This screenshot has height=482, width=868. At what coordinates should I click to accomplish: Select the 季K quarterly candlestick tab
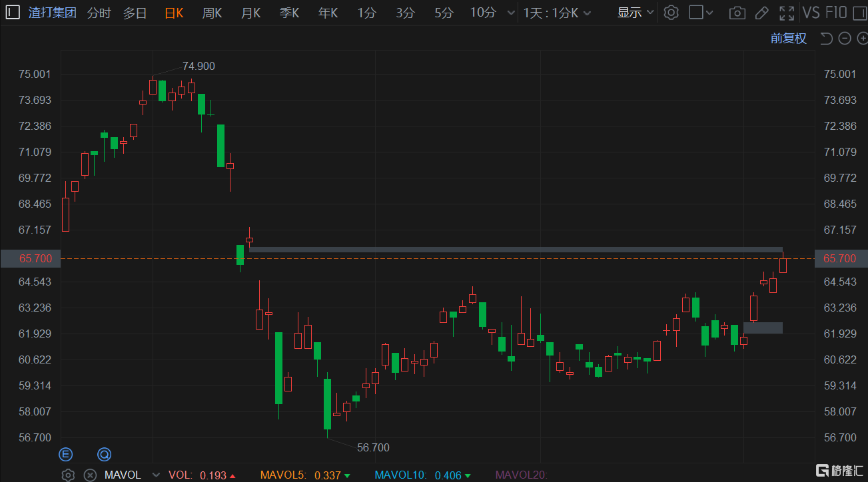coord(289,13)
